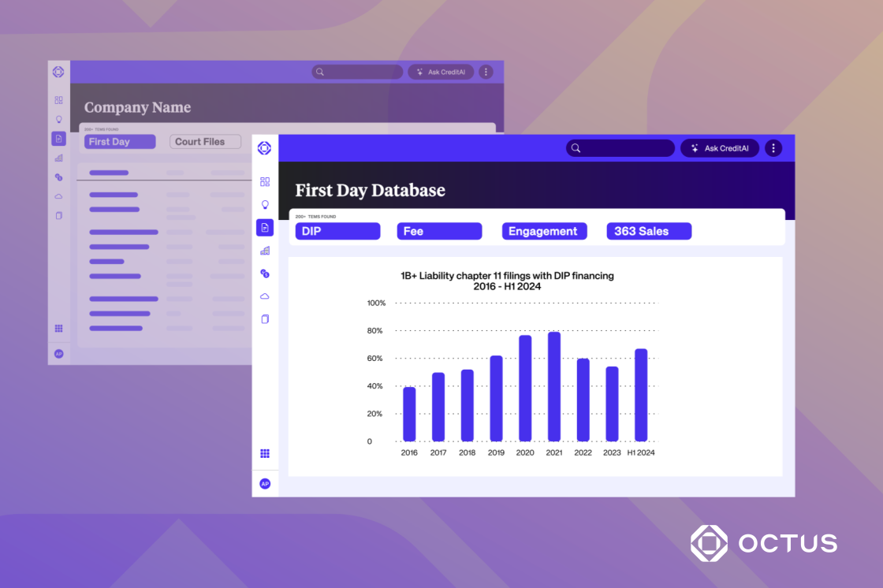Select the analytics chart icon in the sidebar
883x588 pixels.
pyautogui.click(x=265, y=250)
